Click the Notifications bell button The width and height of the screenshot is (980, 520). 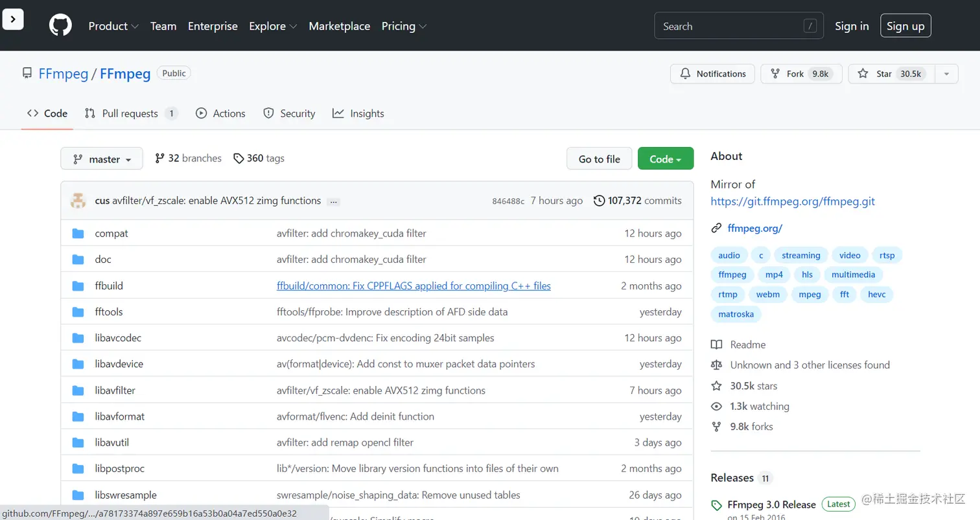tap(712, 74)
